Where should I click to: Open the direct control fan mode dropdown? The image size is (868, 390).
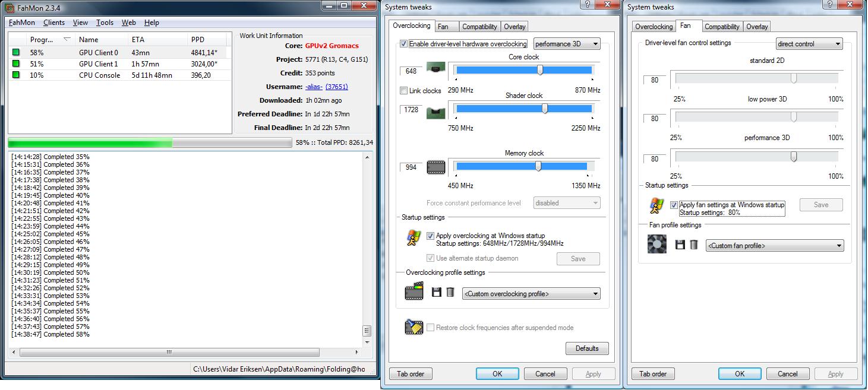[x=809, y=44]
